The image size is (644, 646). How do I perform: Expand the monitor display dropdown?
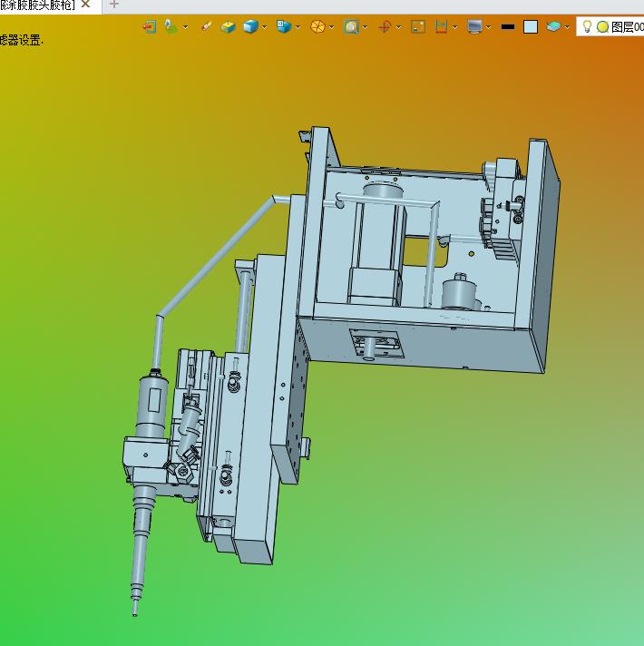pyautogui.click(x=488, y=27)
